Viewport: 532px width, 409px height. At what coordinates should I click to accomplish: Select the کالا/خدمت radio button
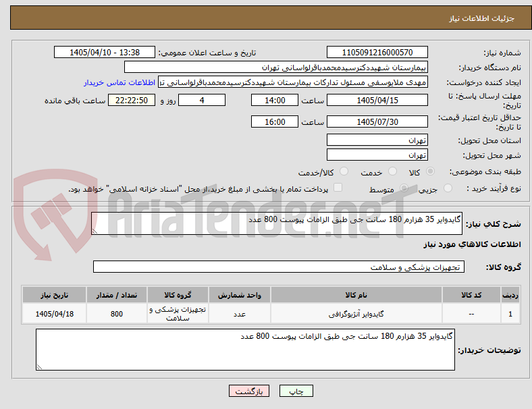coord(344,171)
